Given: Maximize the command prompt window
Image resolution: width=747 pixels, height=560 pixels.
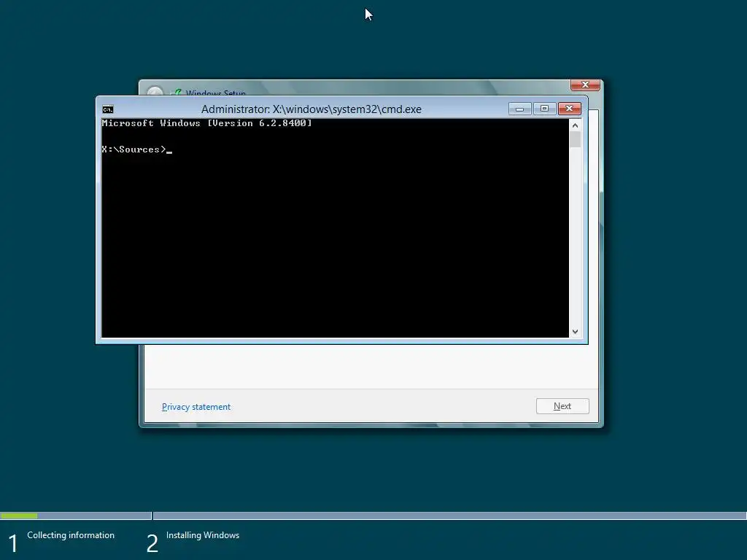Looking at the screenshot, I should 544,109.
